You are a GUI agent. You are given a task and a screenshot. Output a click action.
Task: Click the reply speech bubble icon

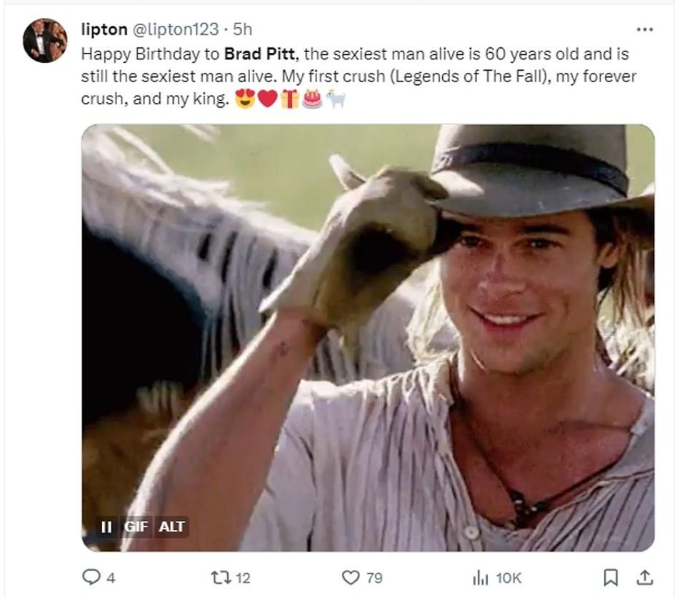(x=90, y=577)
